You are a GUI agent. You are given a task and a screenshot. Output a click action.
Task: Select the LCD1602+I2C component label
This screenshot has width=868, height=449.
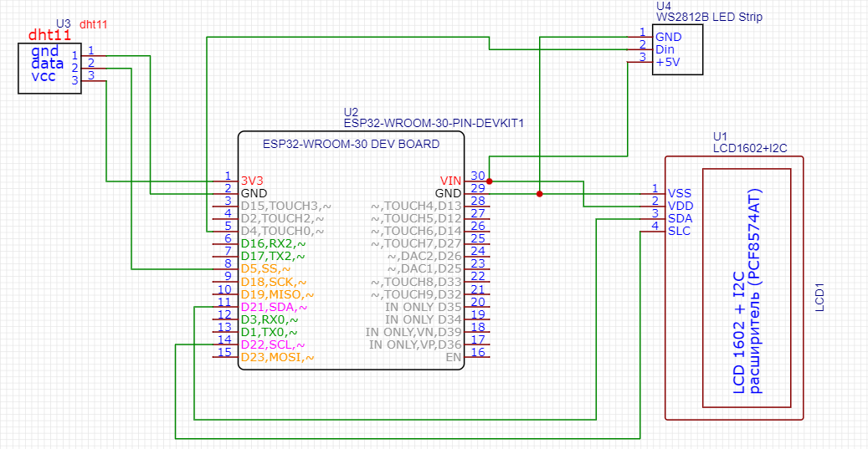pos(751,148)
